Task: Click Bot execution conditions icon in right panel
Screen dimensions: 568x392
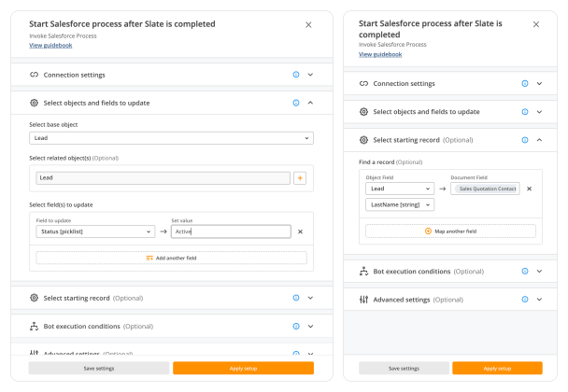Action: tap(363, 271)
